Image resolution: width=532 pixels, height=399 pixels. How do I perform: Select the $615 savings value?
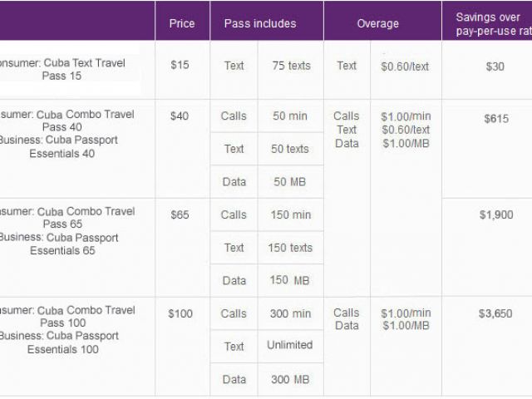point(495,119)
